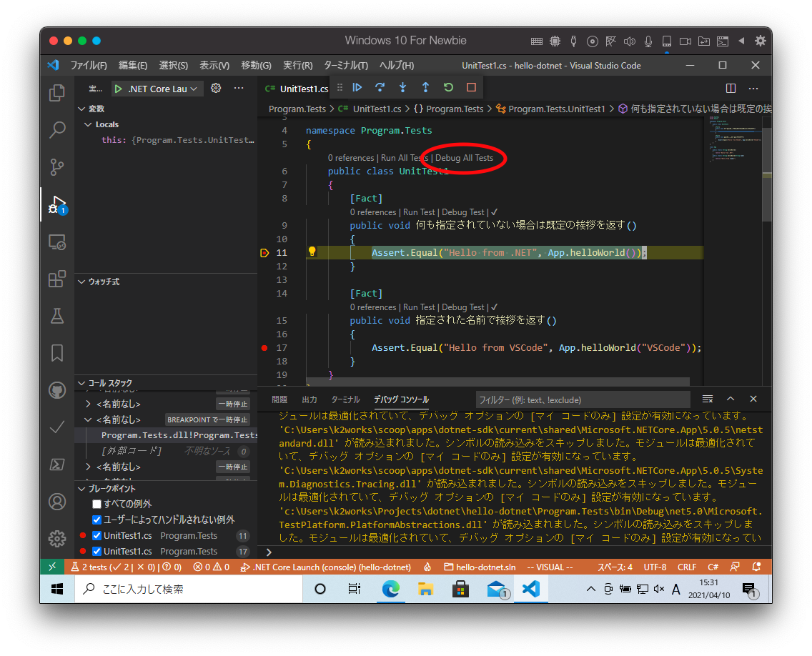The height and width of the screenshot is (656, 812).
Task: Expand the last <名前なし> paused thread
Action: tap(88, 467)
